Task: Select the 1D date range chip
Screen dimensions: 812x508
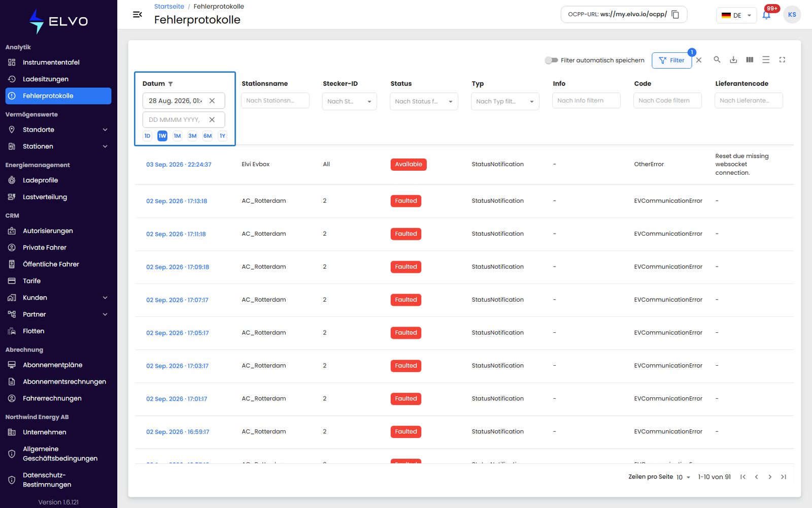Action: click(147, 136)
